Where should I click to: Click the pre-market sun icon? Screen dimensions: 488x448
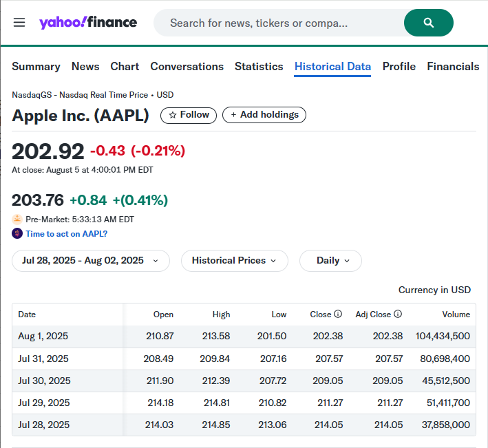point(17,219)
